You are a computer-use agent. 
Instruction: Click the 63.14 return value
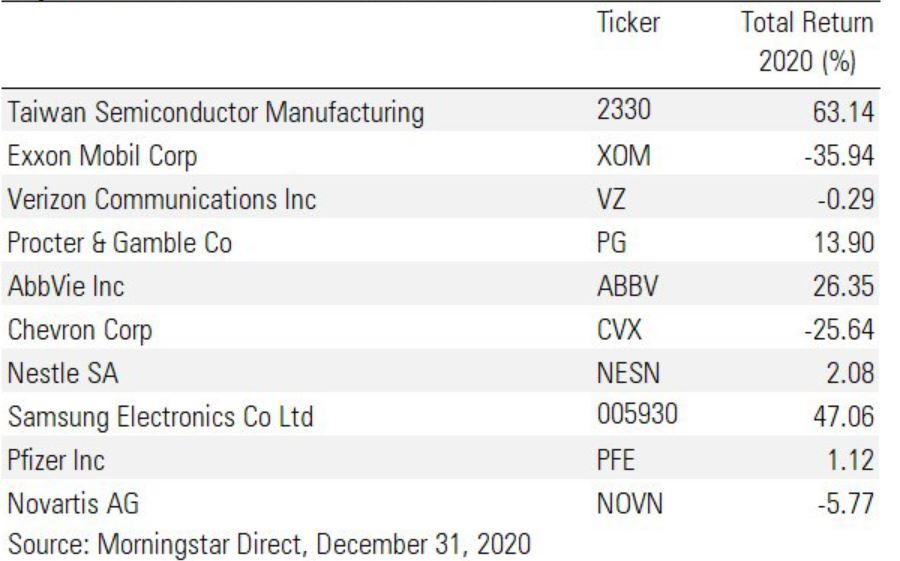(850, 113)
